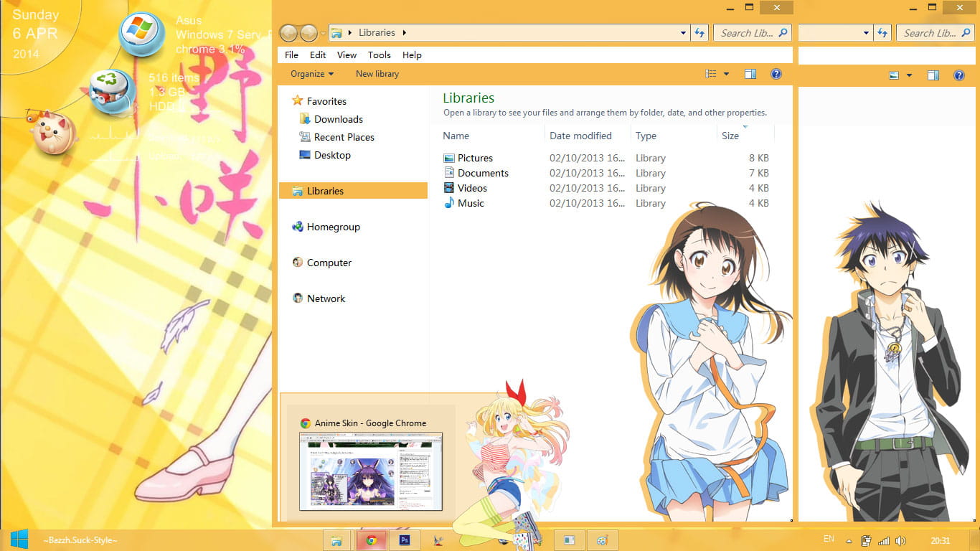The image size is (980, 551).
Task: Open the Windows orb desktop icon
Action: [x=141, y=34]
